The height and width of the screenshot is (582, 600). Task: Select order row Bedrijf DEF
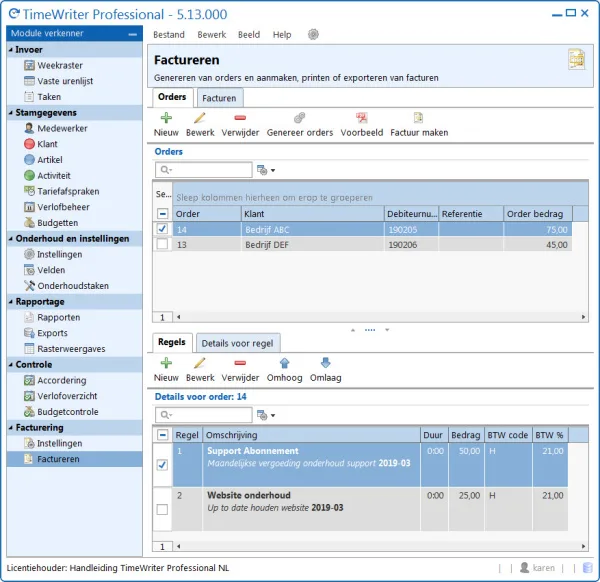[362, 245]
